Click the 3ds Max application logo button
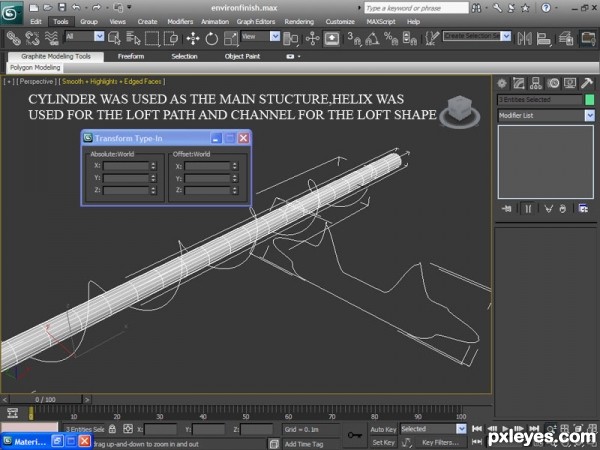Image resolution: width=600 pixels, height=450 pixels. (x=11, y=13)
